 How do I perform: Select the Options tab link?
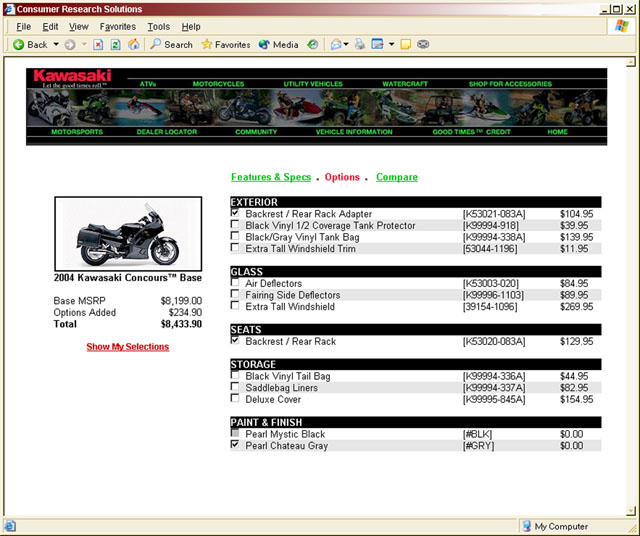[342, 177]
